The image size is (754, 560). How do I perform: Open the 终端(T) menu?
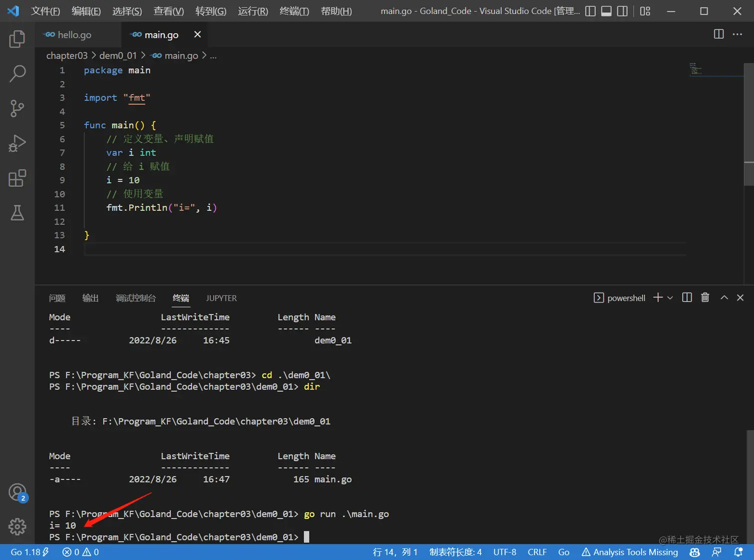294,11
